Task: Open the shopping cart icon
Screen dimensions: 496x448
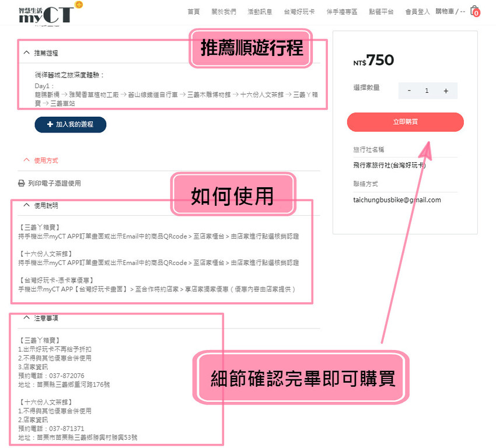Action: pos(474,10)
